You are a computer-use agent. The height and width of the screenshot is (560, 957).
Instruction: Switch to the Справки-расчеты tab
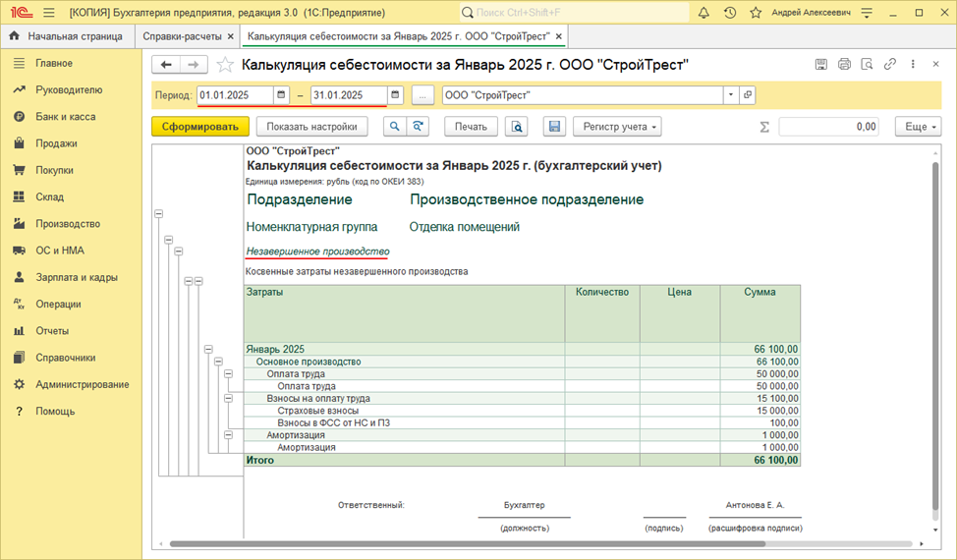(x=182, y=36)
